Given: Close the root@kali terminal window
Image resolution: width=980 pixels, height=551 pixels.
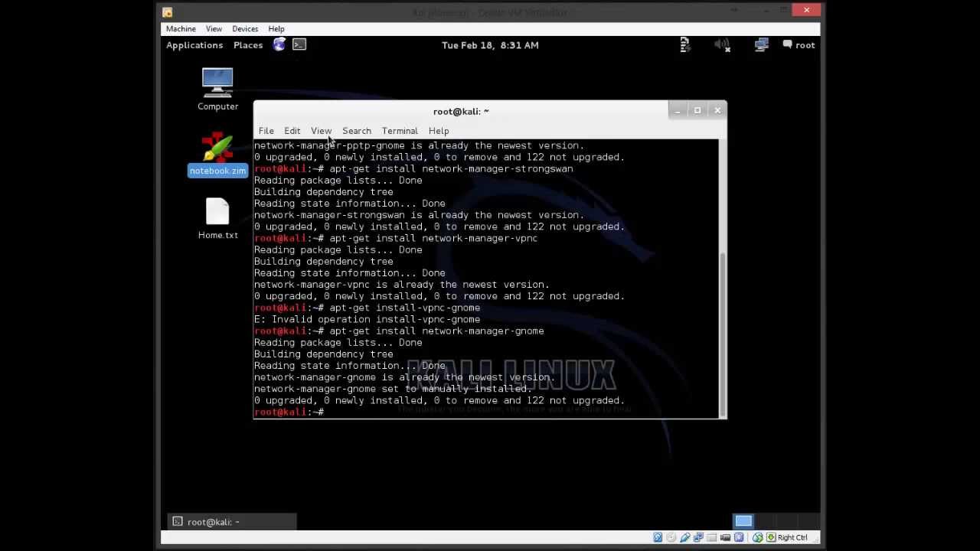Looking at the screenshot, I should coord(717,111).
